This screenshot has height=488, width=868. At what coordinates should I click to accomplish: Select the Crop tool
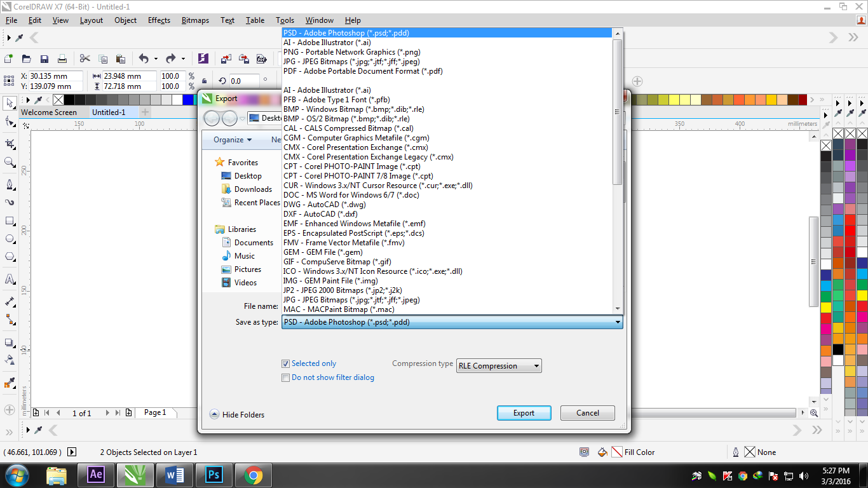point(10,144)
